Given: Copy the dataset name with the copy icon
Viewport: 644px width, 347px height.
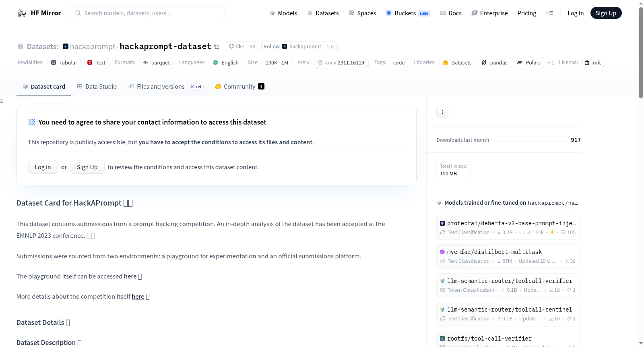Looking at the screenshot, I should [x=217, y=46].
